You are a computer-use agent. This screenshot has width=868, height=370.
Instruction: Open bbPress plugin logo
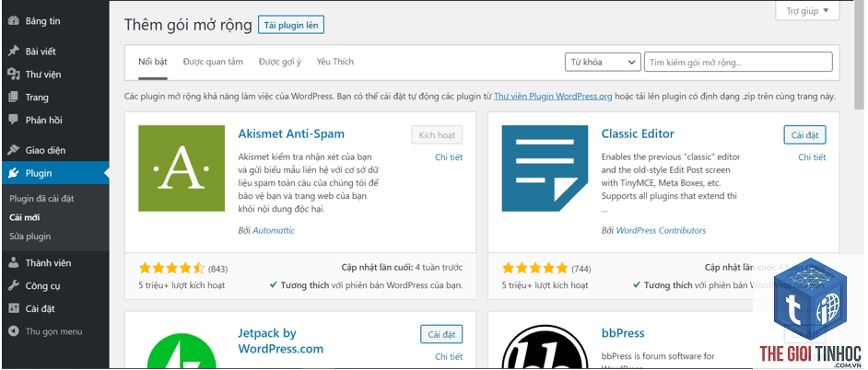click(545, 346)
